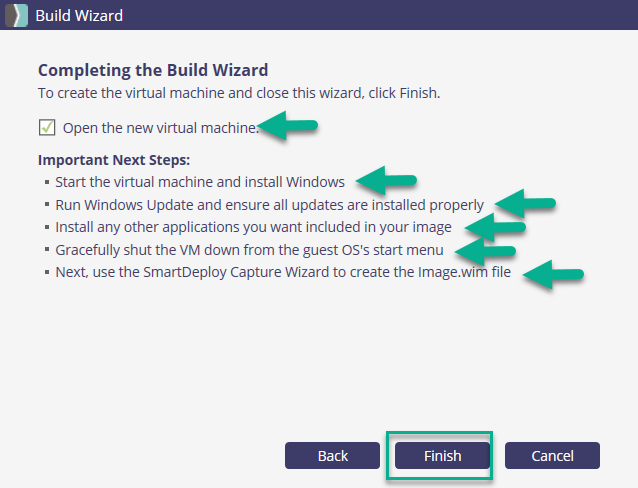
Task: Cancel the Build Wizard
Action: point(552,456)
